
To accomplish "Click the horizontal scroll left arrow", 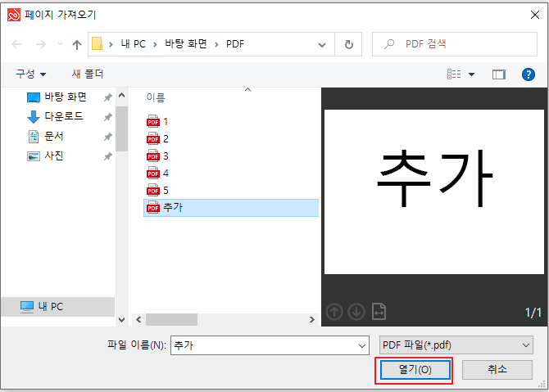I will (x=138, y=320).
